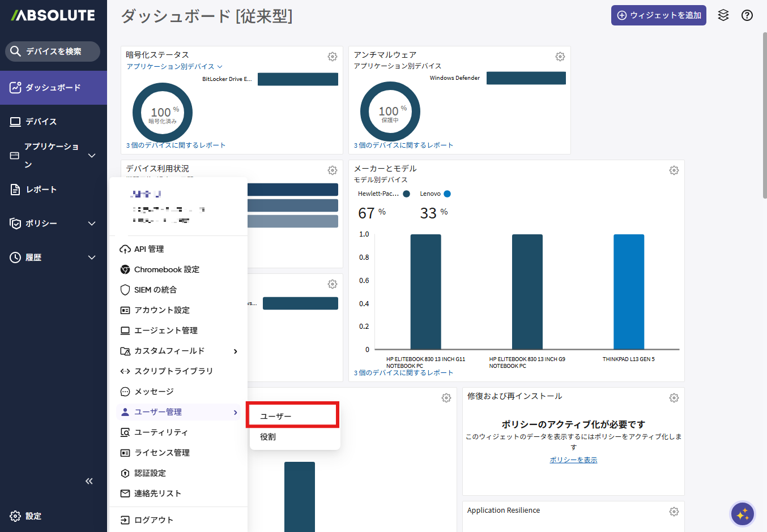Viewport: 767px width, 532px height.
Task: Open the help question mark icon
Action: pos(747,15)
